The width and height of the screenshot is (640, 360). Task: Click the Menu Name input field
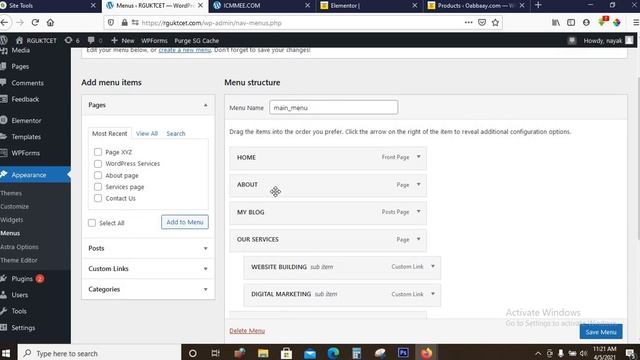pyautogui.click(x=333, y=107)
